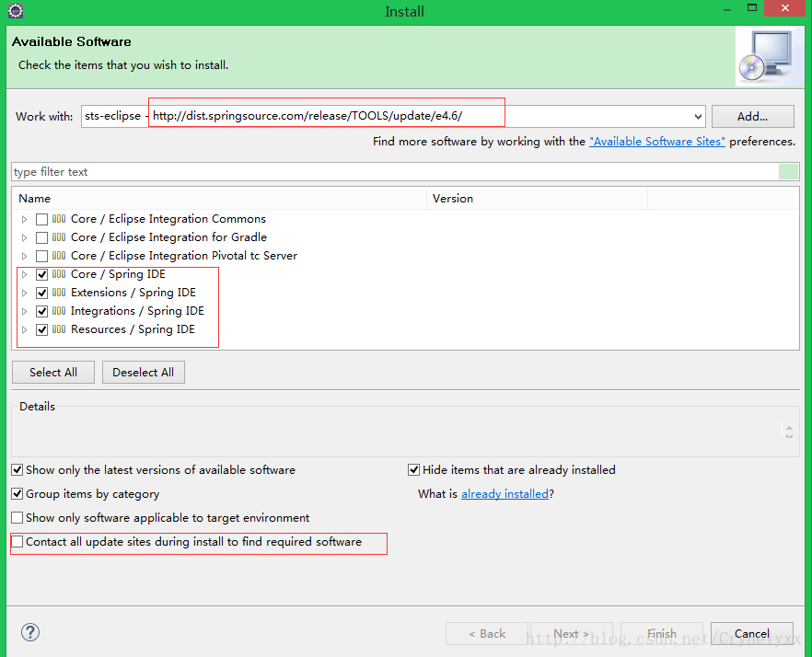Image resolution: width=812 pixels, height=657 pixels.
Task: Open the help question mark icon
Action: click(x=30, y=631)
